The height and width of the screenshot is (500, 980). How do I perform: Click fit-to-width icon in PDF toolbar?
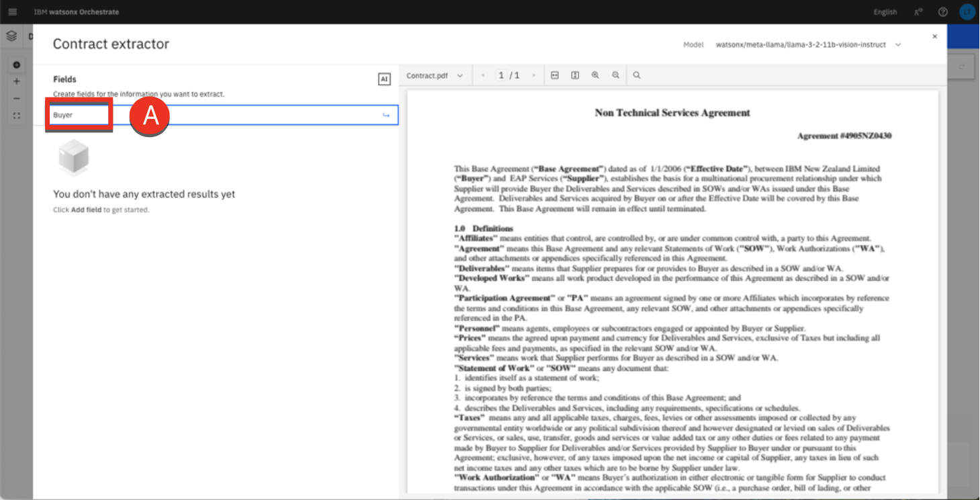pyautogui.click(x=555, y=75)
